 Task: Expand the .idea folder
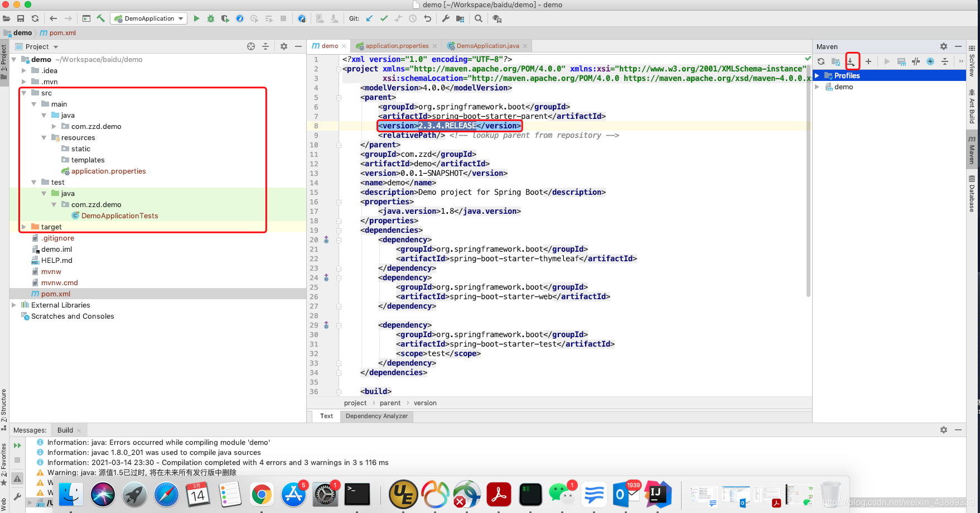24,70
